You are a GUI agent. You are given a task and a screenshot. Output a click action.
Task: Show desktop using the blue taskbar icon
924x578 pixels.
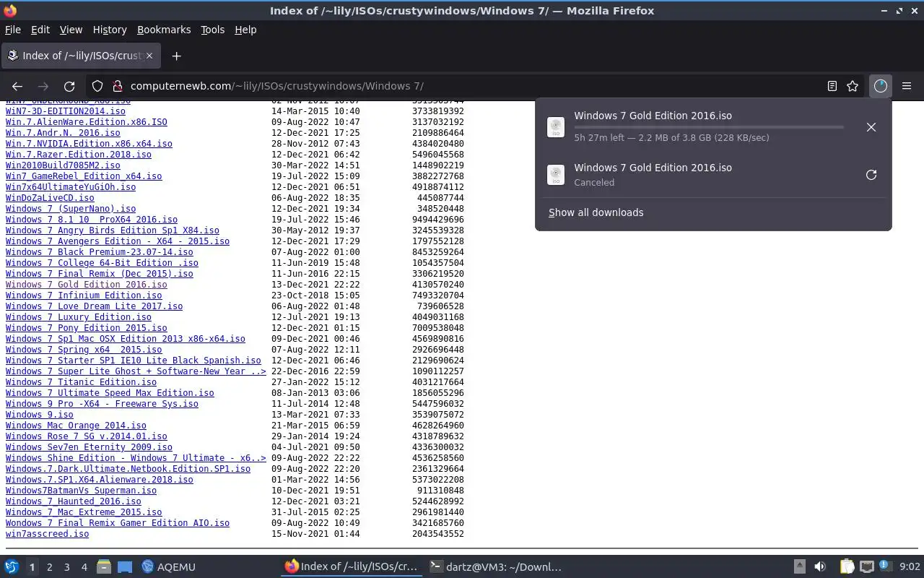click(x=125, y=567)
